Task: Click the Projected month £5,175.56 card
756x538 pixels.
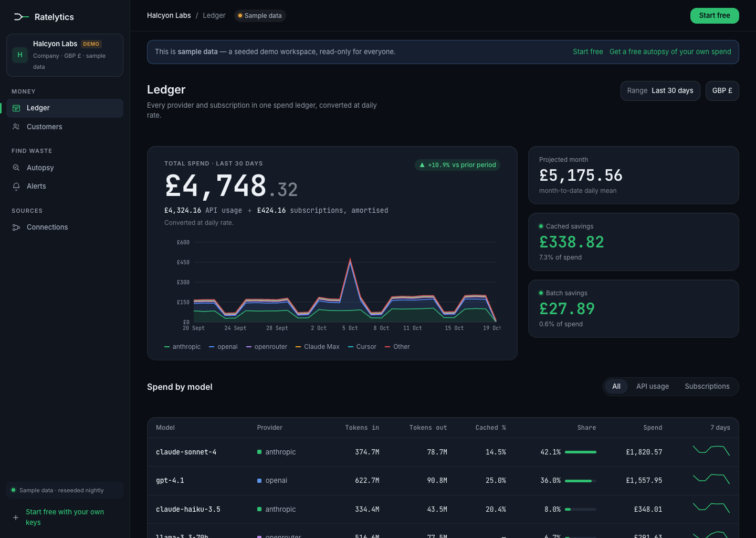Action: click(x=634, y=175)
